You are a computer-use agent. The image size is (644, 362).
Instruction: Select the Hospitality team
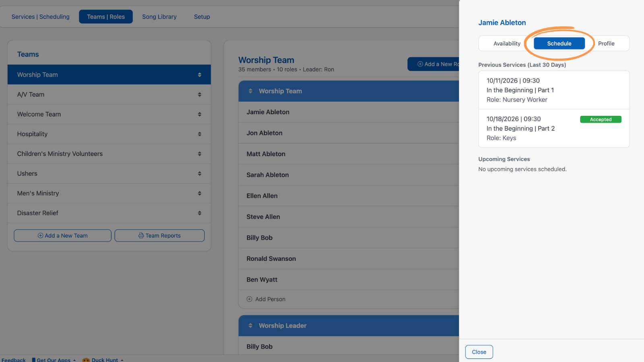pos(109,134)
